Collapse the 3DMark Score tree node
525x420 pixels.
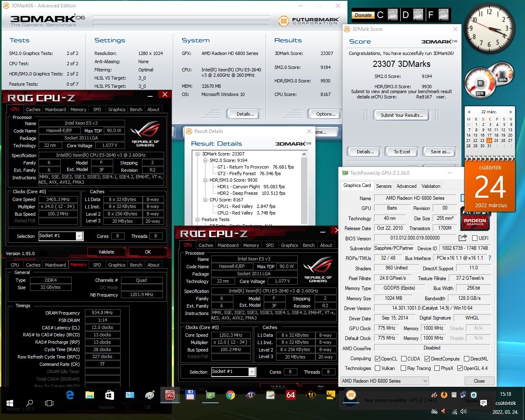(198, 154)
